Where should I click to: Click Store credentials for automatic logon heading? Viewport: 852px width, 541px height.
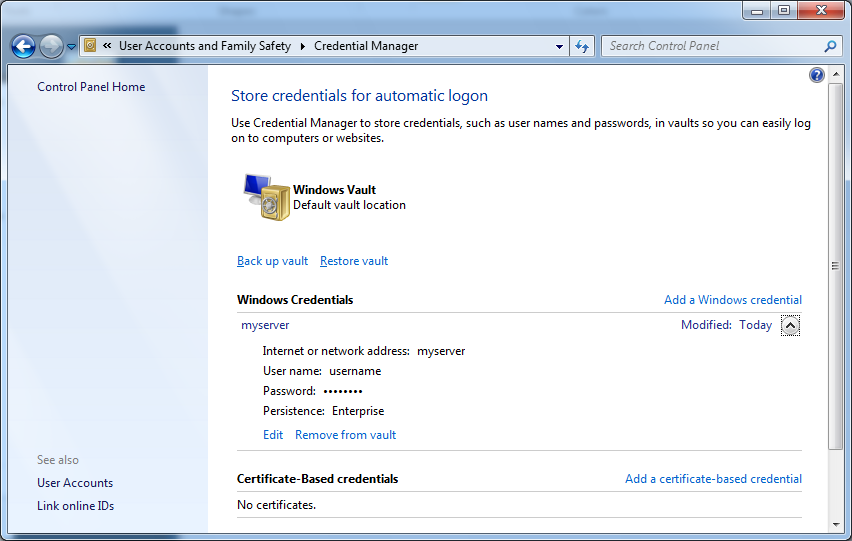click(359, 96)
